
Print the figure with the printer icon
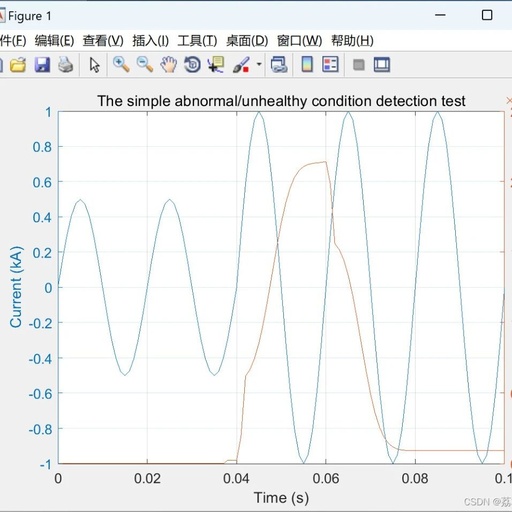(x=65, y=64)
